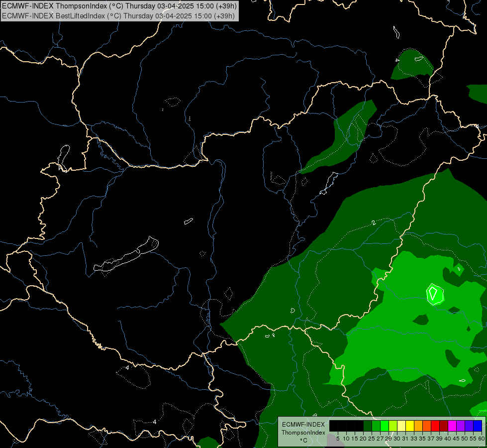Click legend tick value "5"
Viewport: 487px width, 448px height.
pyautogui.click(x=338, y=439)
